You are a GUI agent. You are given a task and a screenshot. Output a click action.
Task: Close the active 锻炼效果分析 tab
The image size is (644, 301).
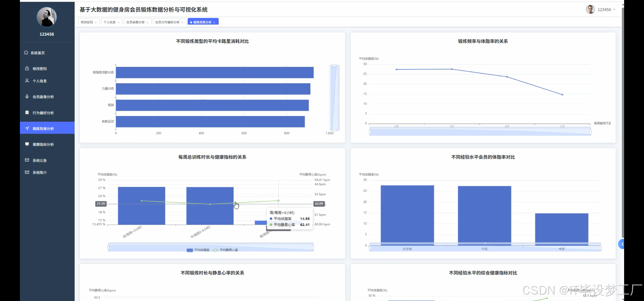click(x=214, y=23)
